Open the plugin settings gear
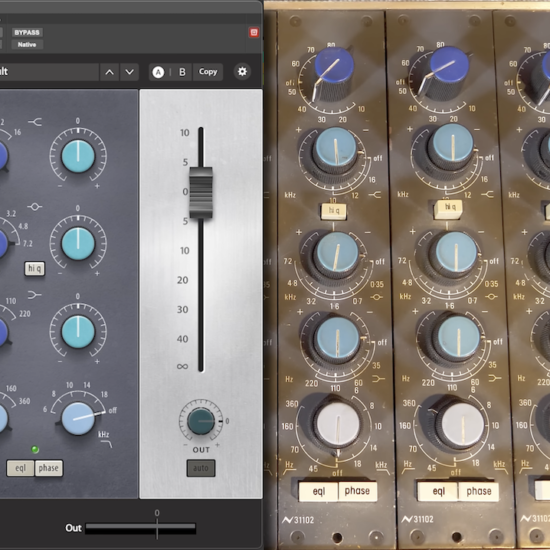Image resolution: width=550 pixels, height=550 pixels. (242, 72)
